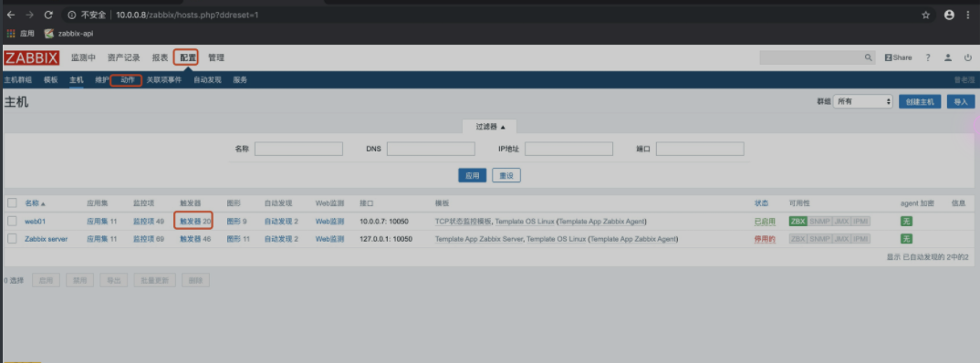
Task: Click the browser forward arrow
Action: pyautogui.click(x=29, y=15)
